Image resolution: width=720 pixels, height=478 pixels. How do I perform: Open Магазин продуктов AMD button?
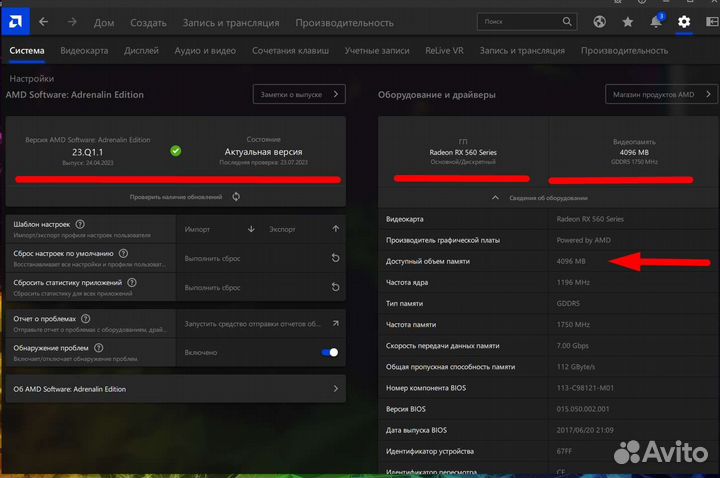point(661,94)
